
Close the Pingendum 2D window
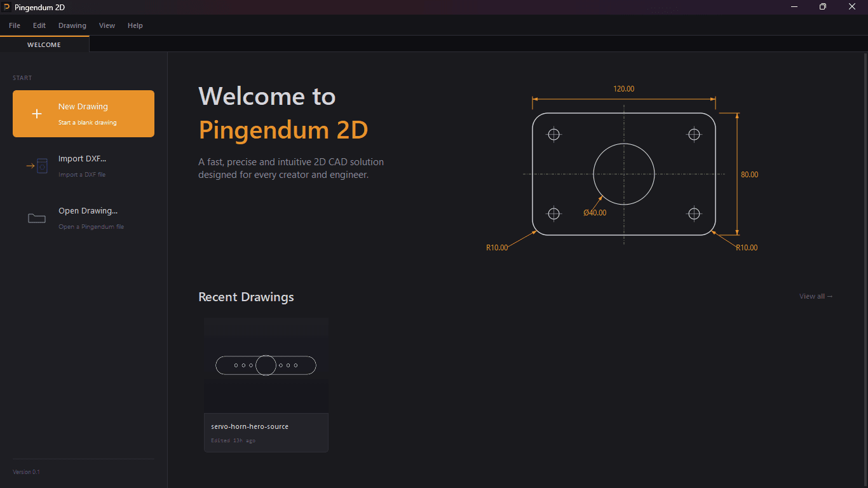coord(852,7)
